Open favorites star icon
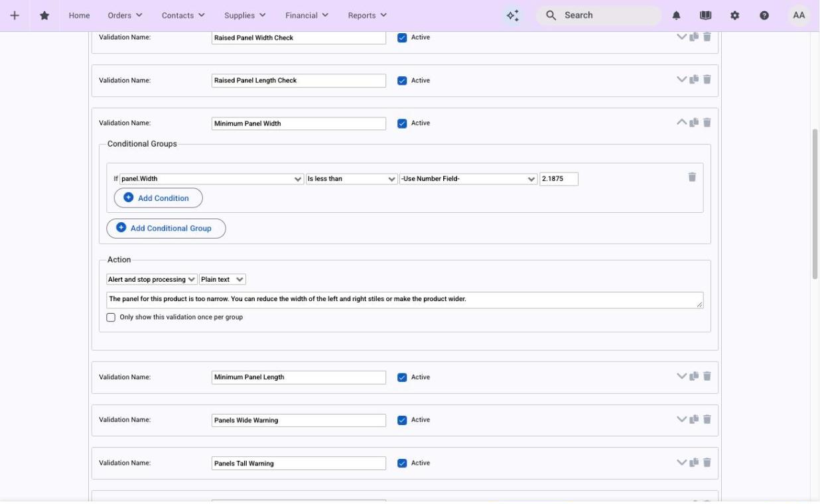820x504 pixels. [44, 15]
